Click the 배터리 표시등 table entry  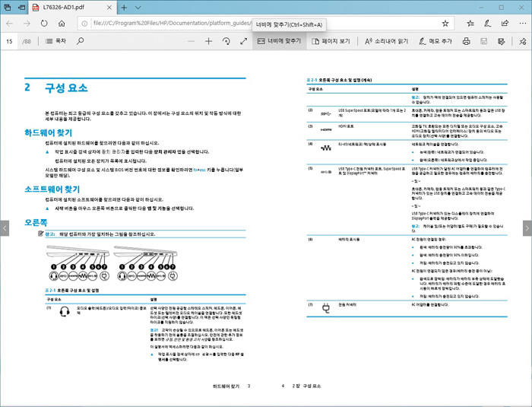coord(349,240)
